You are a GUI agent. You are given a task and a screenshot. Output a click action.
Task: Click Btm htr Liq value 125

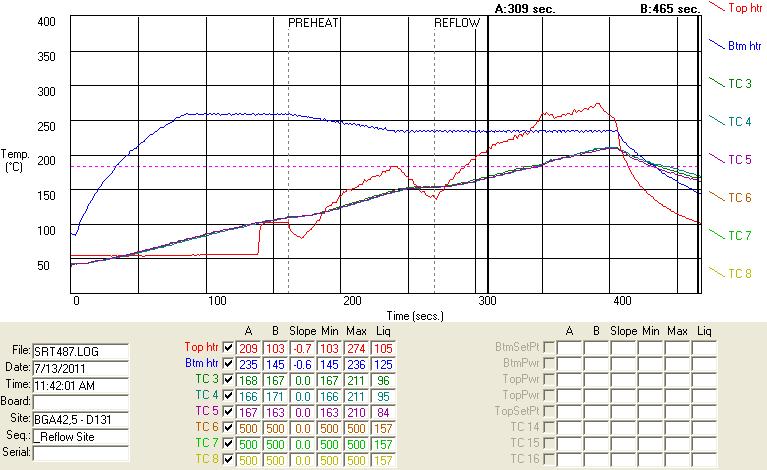tap(383, 364)
